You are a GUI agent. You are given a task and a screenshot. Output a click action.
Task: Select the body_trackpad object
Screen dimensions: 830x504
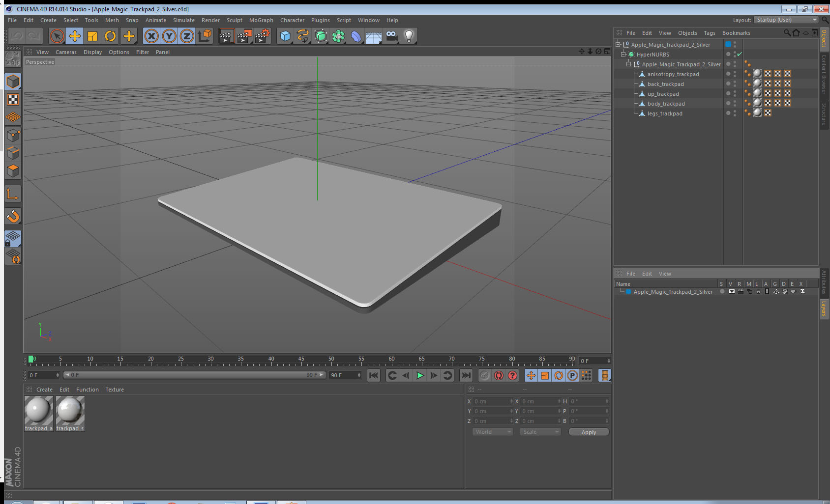666,104
